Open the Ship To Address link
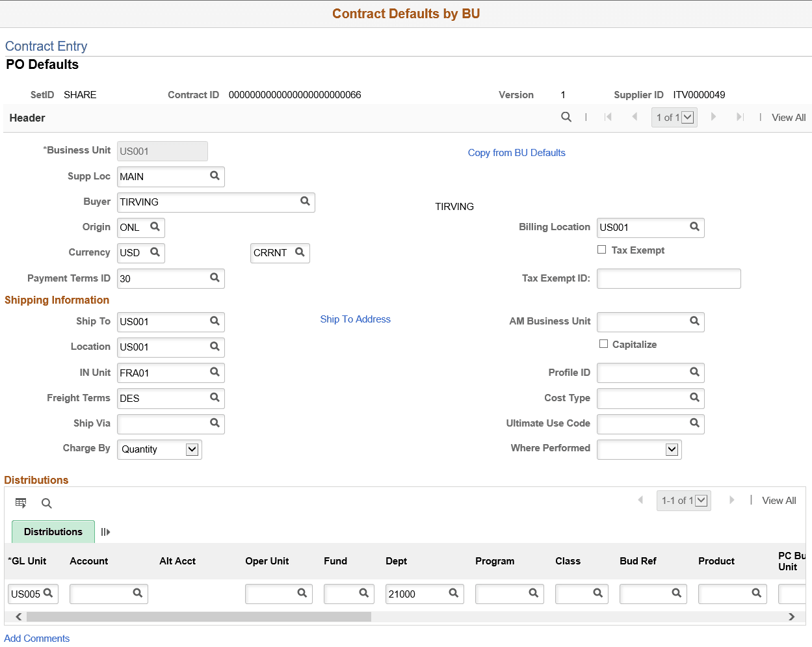 (x=355, y=319)
